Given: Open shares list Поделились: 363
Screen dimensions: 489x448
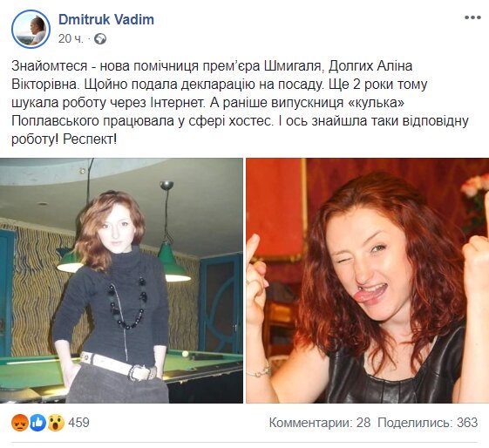Looking at the screenshot, I should pos(428,423).
